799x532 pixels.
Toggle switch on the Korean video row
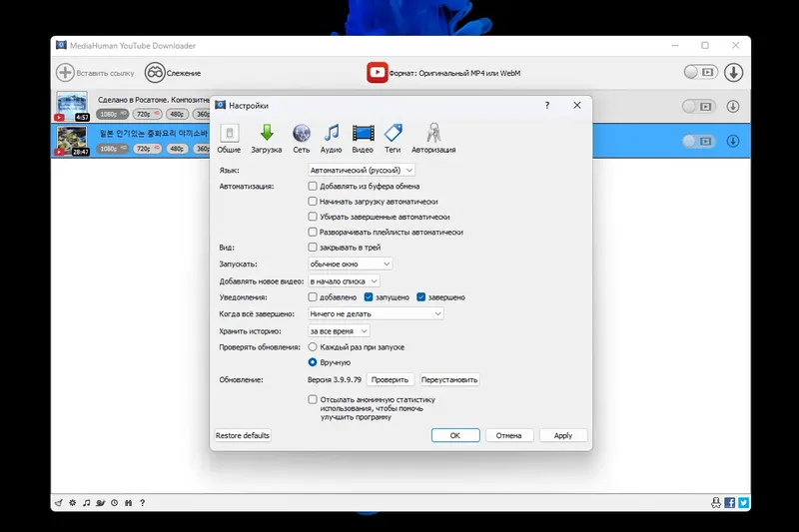coord(698,141)
